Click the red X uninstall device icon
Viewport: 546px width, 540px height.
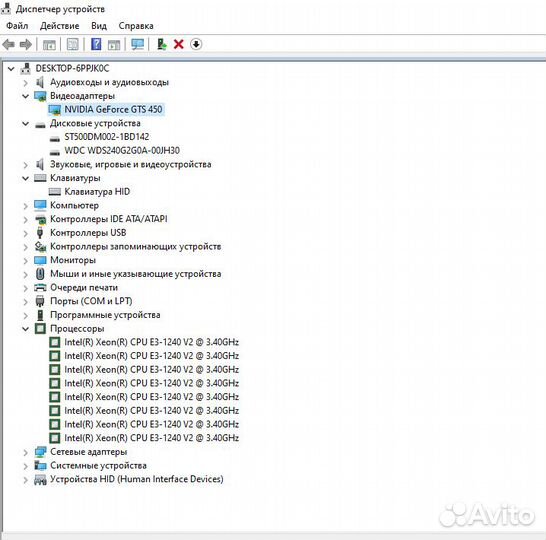coord(179,44)
